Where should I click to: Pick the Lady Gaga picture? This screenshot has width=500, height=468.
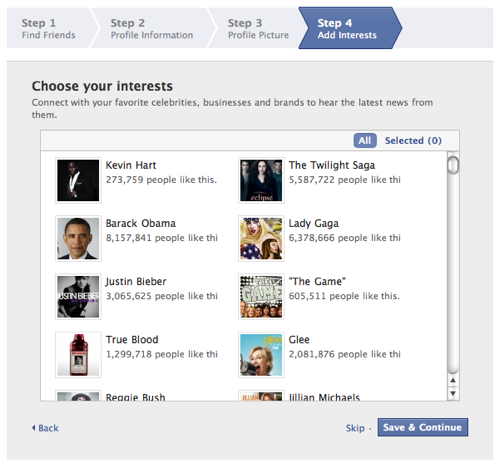point(261,238)
